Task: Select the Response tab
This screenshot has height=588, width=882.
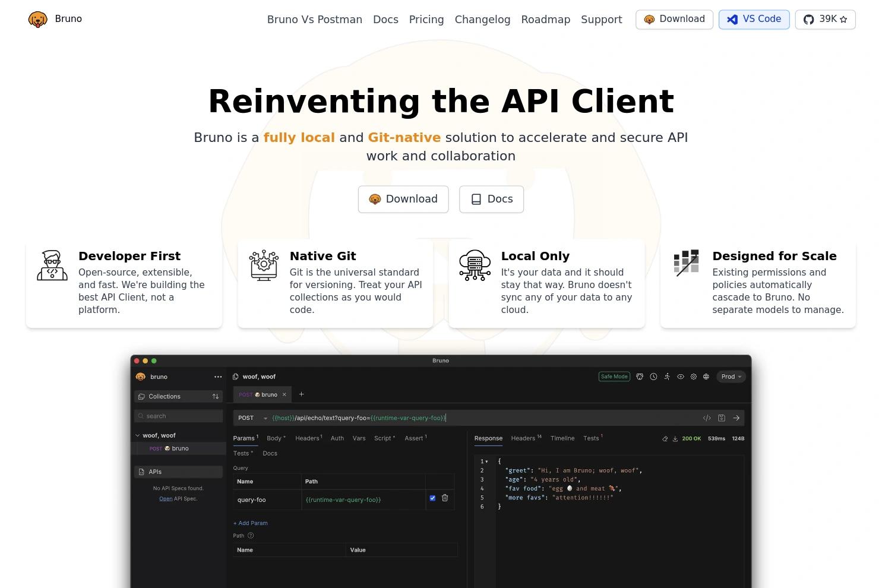Action: [488, 438]
